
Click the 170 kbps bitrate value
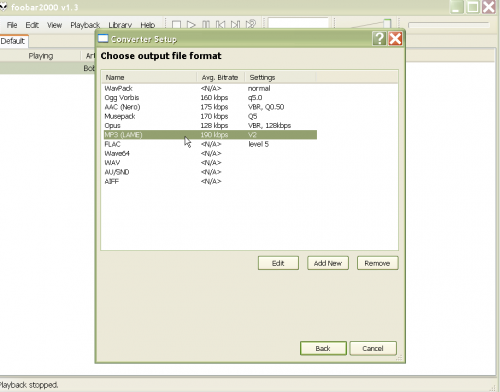[214, 116]
